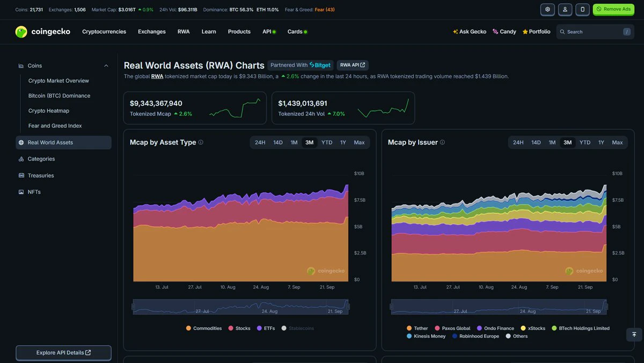
Task: Open Crypto Heatmap sidebar link
Action: [49, 111]
